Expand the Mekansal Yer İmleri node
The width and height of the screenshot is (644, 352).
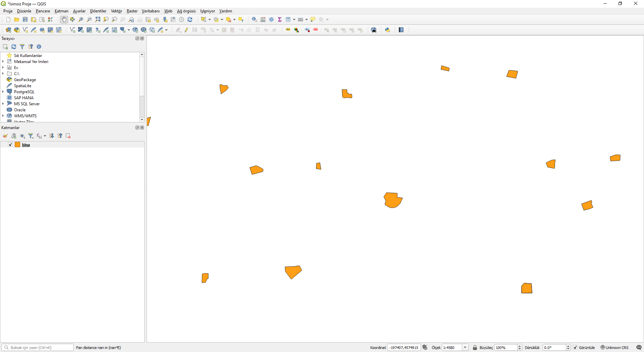coord(3,61)
